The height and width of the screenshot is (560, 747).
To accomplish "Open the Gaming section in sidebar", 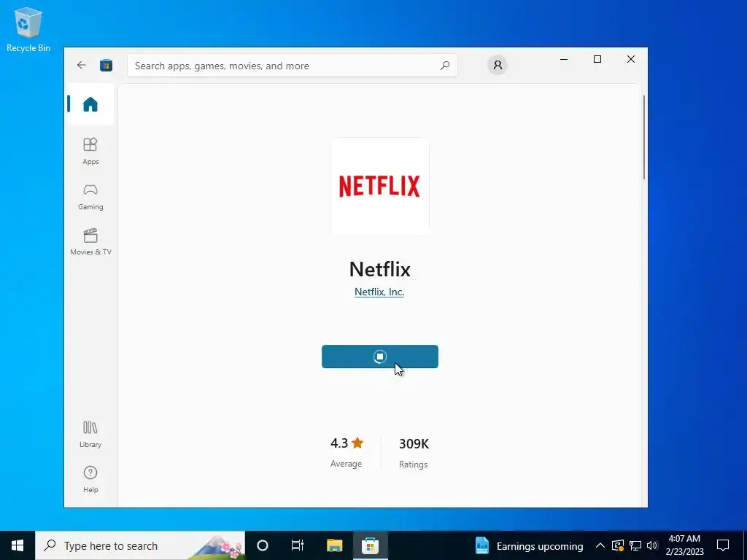I will pyautogui.click(x=90, y=196).
